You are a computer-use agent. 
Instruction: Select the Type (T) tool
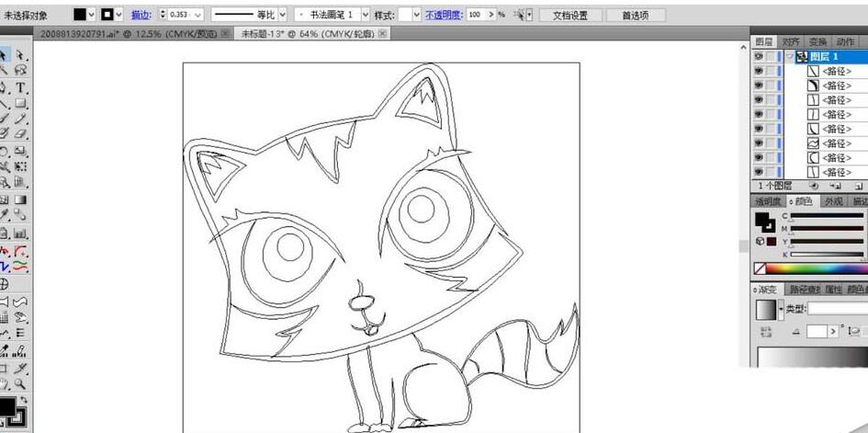[20, 87]
